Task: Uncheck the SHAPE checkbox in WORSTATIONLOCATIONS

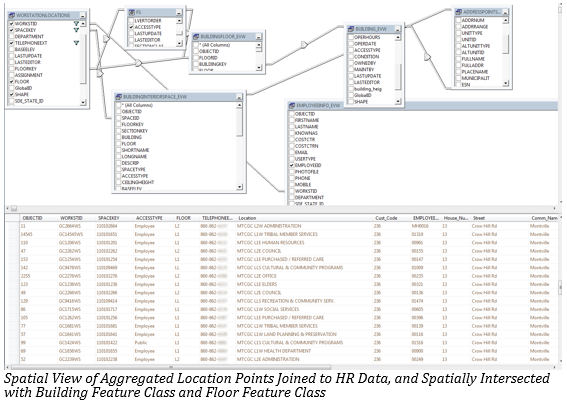Action: (12, 94)
